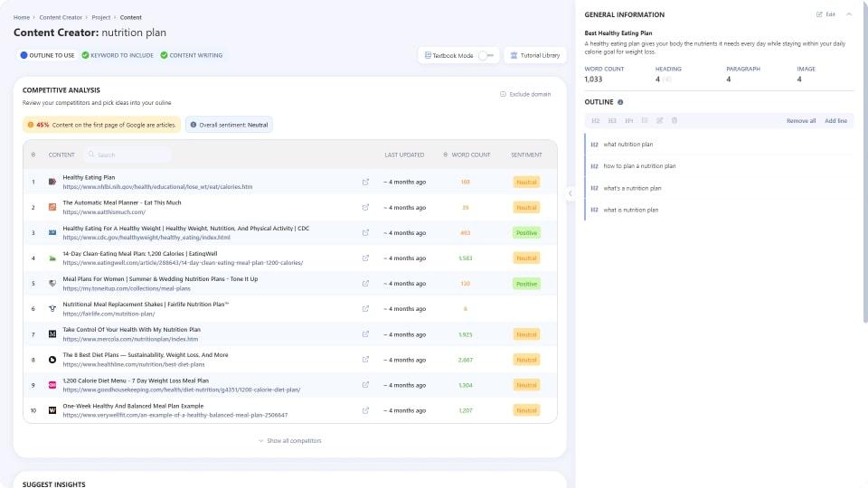Screen dimensions: 868x488
Task: Toggle the Textbook Mode switch
Action: click(486, 55)
